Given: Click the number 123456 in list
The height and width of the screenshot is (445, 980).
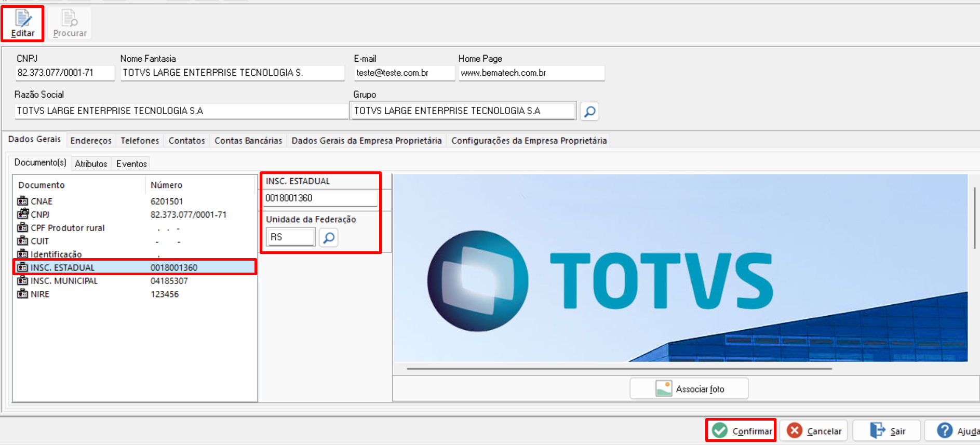Looking at the screenshot, I should [165, 294].
